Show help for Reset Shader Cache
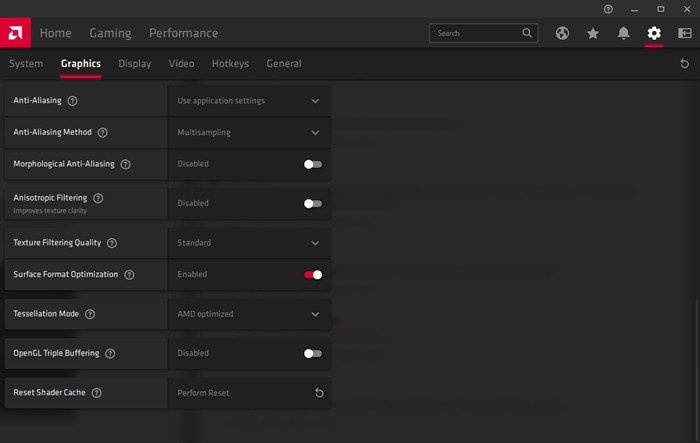Image resolution: width=700 pixels, height=443 pixels. click(96, 393)
